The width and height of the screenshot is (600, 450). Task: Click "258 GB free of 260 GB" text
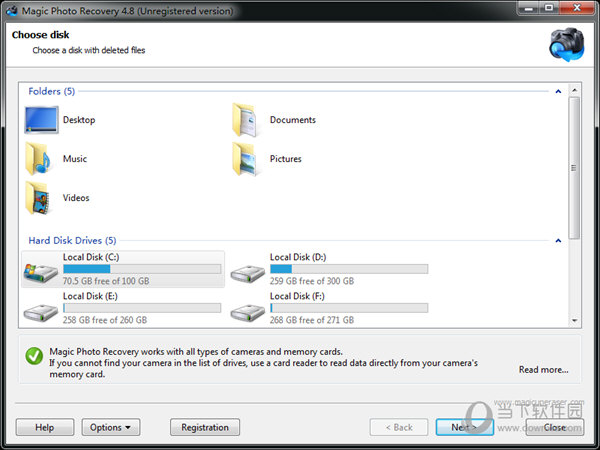coord(105,320)
